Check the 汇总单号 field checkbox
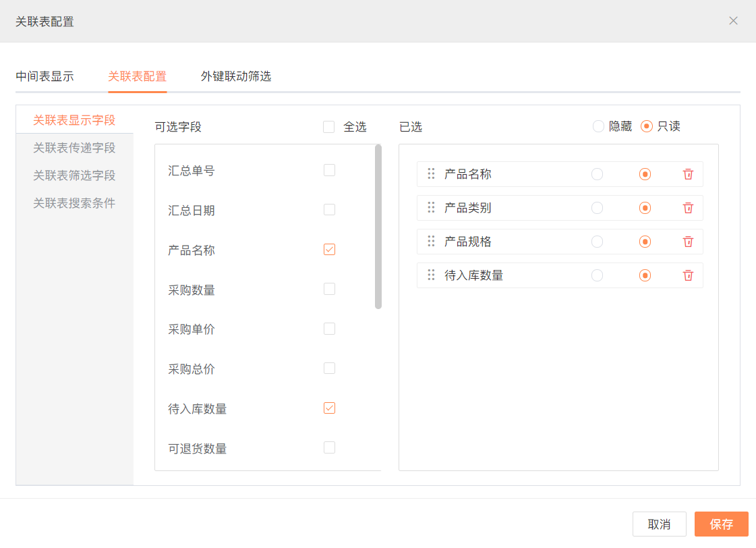Viewport: 756px width, 548px height. coord(329,170)
